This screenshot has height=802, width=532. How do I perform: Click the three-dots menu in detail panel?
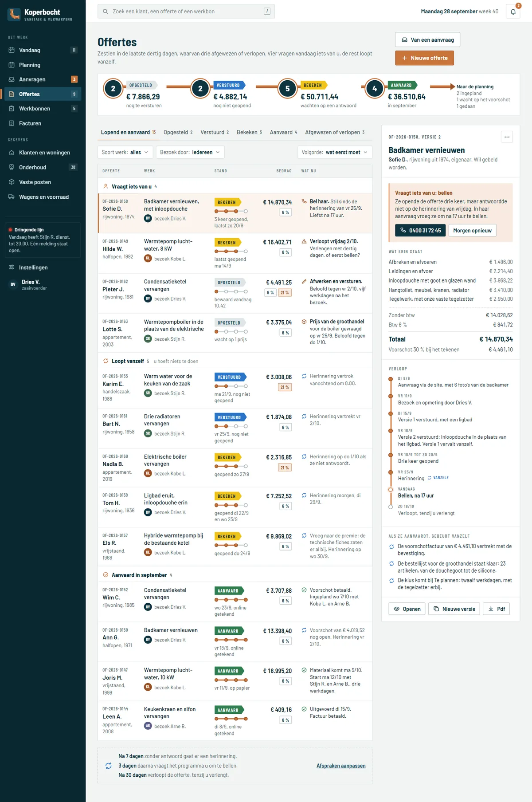click(x=507, y=137)
